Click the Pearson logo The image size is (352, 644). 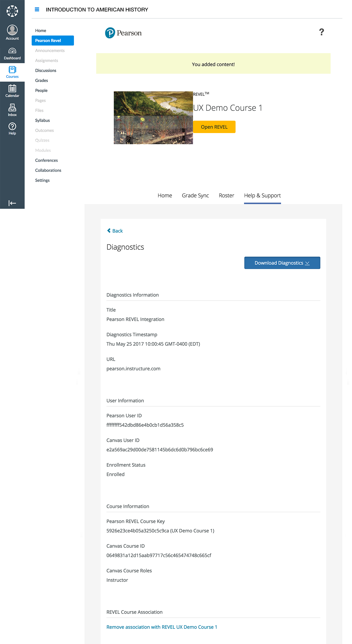(123, 33)
